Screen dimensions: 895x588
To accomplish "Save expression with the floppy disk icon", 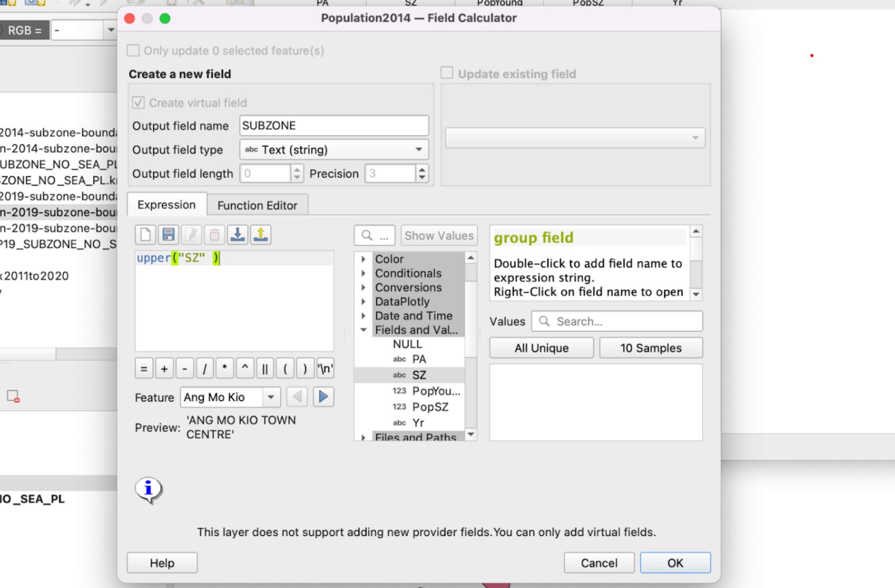I will (168, 235).
